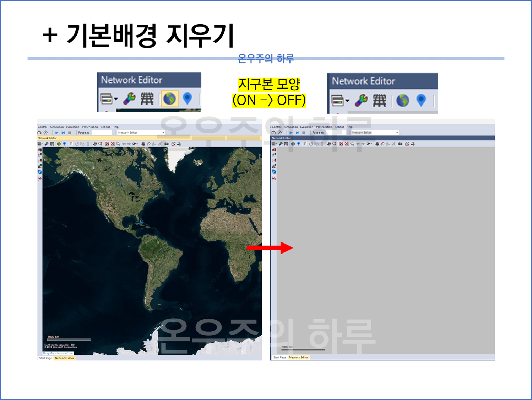Toggle the small globe background icon in the right gray window toolbar

(293, 144)
